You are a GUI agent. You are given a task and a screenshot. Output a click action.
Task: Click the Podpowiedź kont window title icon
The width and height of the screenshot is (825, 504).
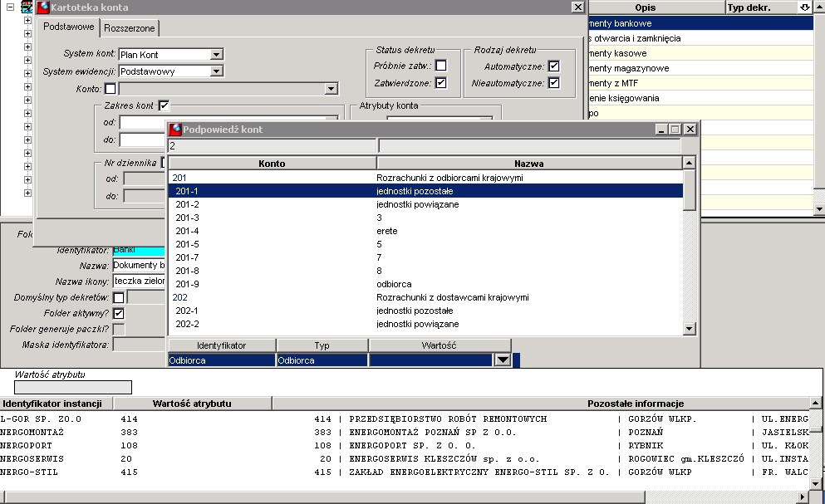point(175,129)
